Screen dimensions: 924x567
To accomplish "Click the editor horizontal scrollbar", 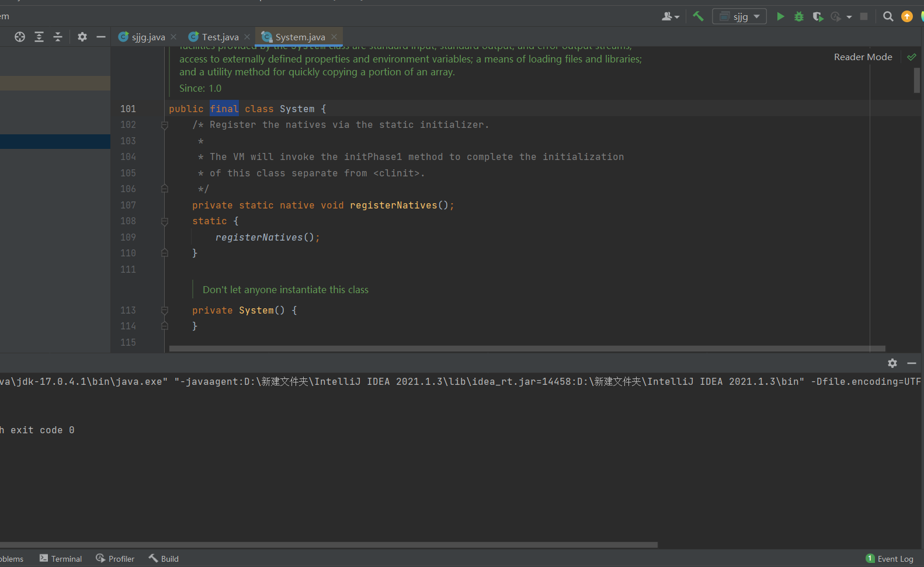I will 526,349.
